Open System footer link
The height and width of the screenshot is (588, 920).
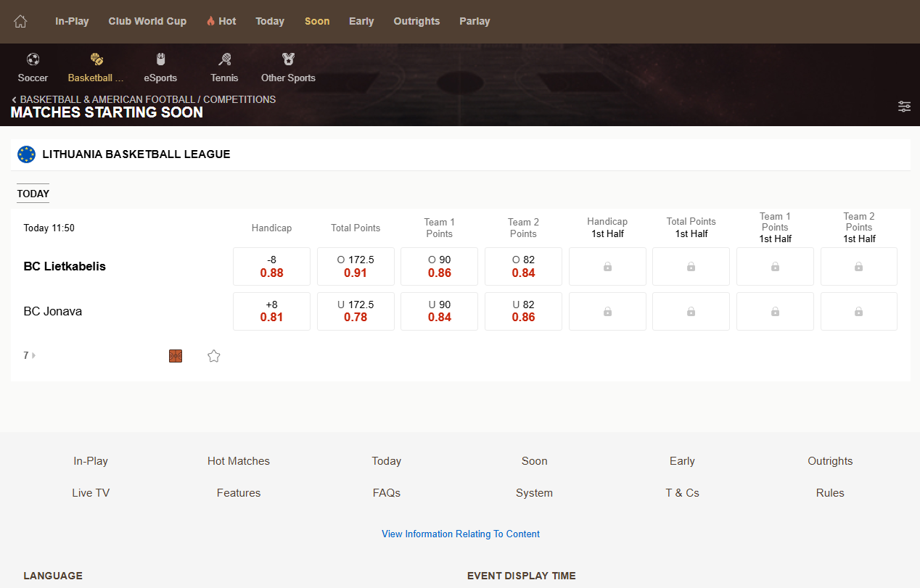(x=535, y=493)
